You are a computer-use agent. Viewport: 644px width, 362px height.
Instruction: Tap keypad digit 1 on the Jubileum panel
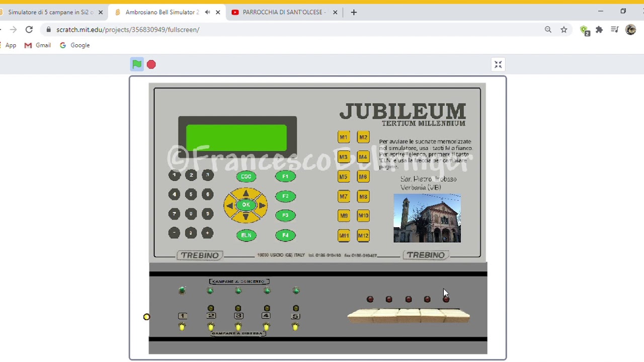[174, 175]
